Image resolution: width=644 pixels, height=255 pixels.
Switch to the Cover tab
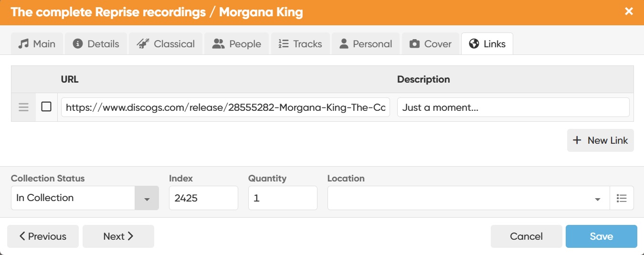(x=431, y=44)
